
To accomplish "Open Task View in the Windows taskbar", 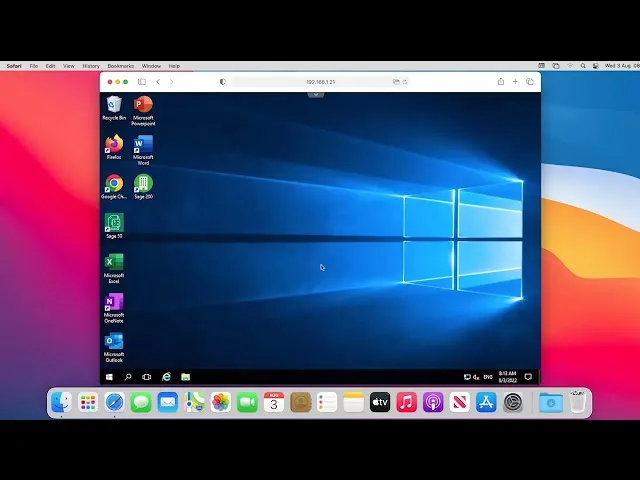I will 147,377.
